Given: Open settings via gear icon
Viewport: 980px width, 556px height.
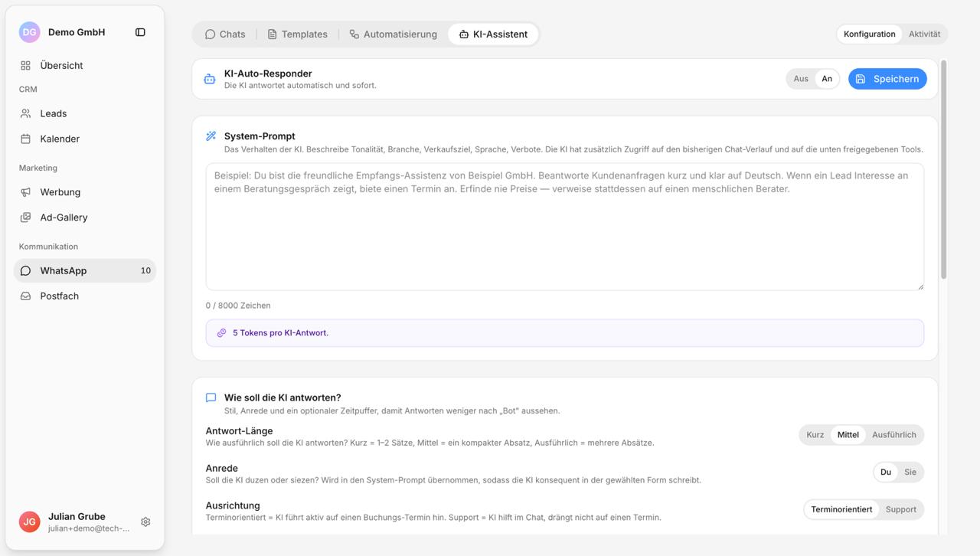Looking at the screenshot, I should [145, 522].
